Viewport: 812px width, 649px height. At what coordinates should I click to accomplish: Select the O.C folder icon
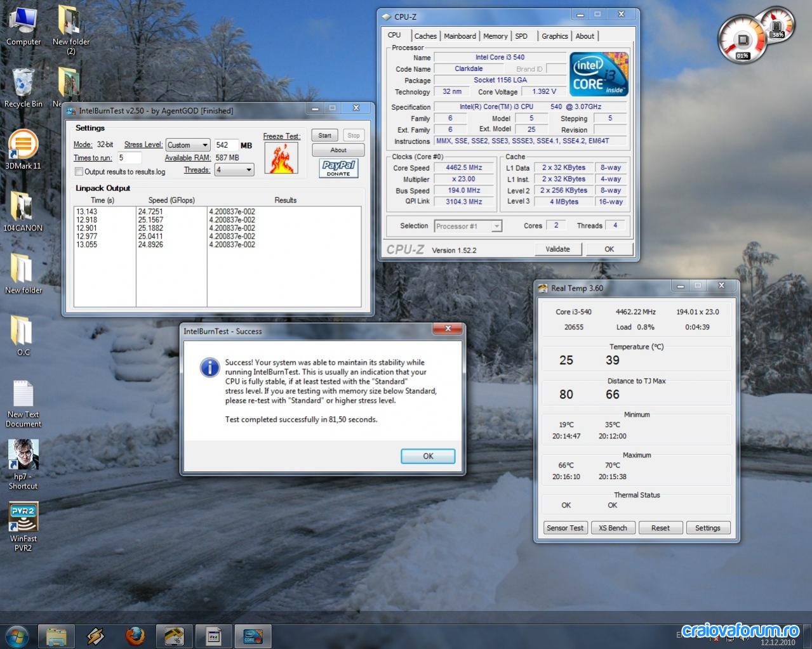click(x=23, y=336)
